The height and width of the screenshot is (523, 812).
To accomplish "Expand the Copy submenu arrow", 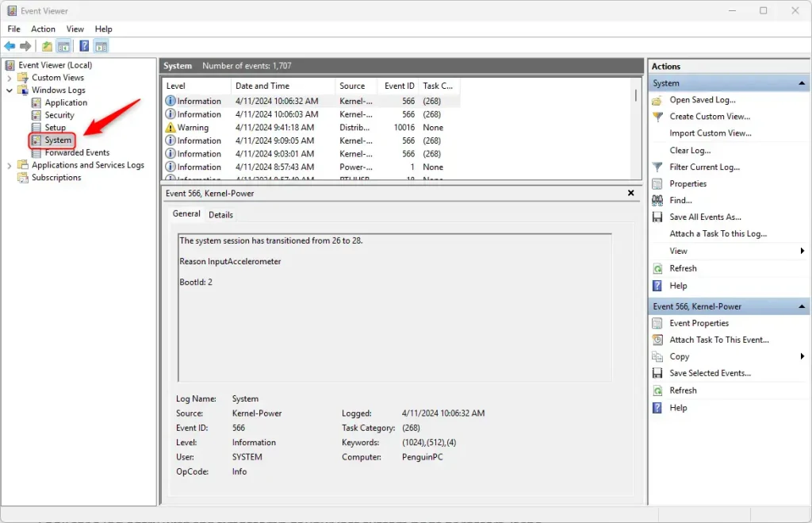I will (x=802, y=356).
